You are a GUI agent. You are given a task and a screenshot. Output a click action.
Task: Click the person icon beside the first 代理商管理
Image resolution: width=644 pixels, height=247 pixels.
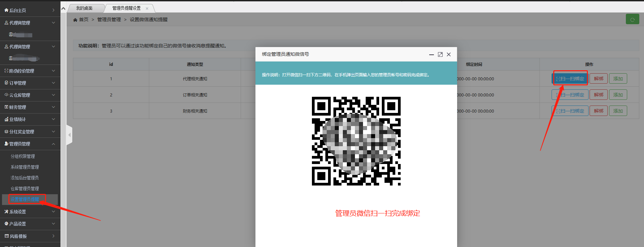[x=6, y=23]
